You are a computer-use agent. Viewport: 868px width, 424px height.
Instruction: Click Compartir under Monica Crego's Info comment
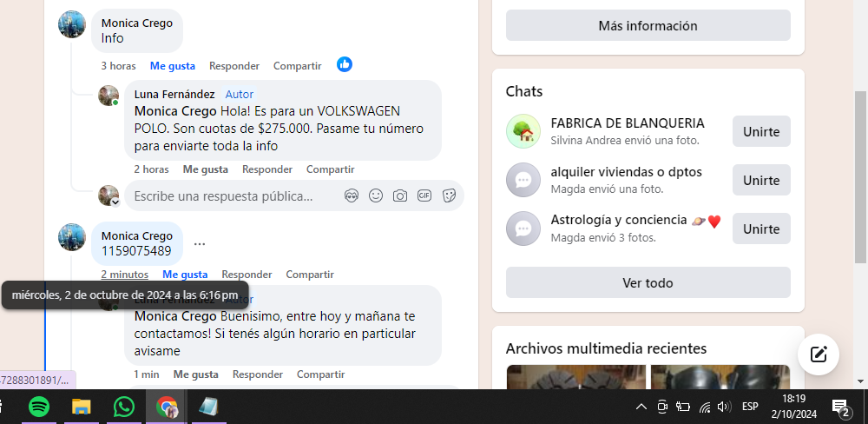(297, 66)
